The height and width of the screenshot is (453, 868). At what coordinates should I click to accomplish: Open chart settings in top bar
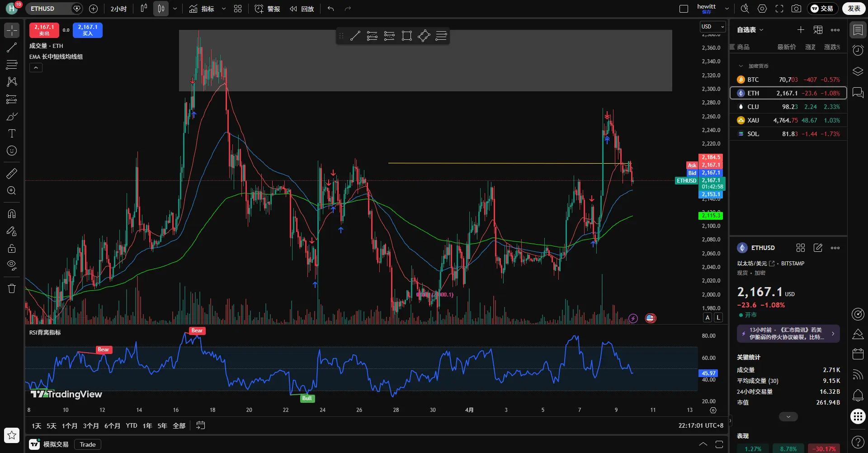coord(762,9)
